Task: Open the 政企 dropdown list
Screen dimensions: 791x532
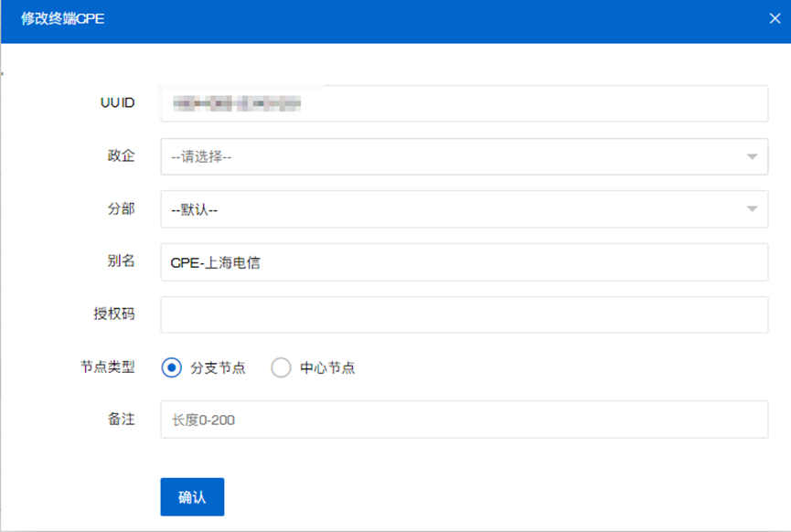Action: click(465, 157)
